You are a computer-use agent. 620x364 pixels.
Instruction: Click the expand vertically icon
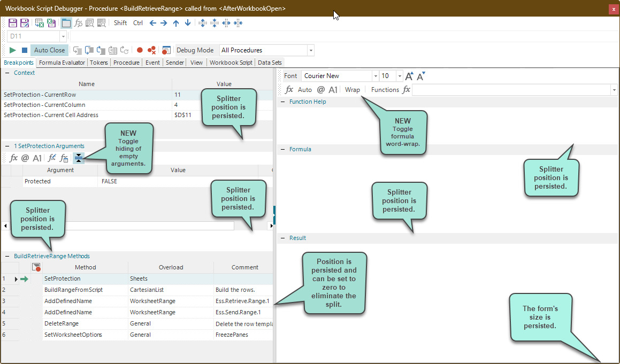tap(202, 23)
